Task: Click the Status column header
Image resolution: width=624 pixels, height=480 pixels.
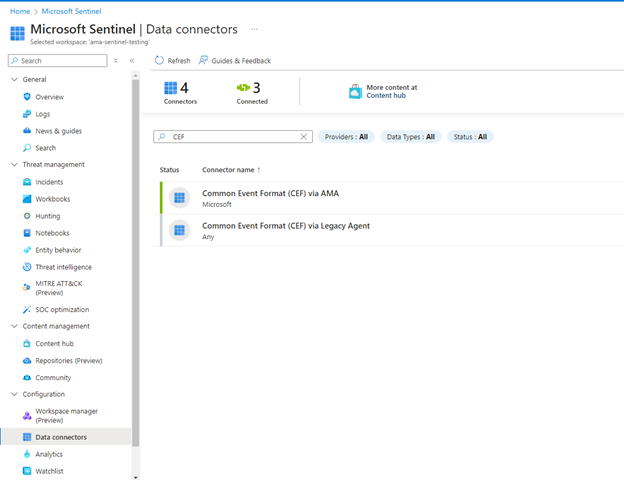Action: pyautogui.click(x=169, y=170)
